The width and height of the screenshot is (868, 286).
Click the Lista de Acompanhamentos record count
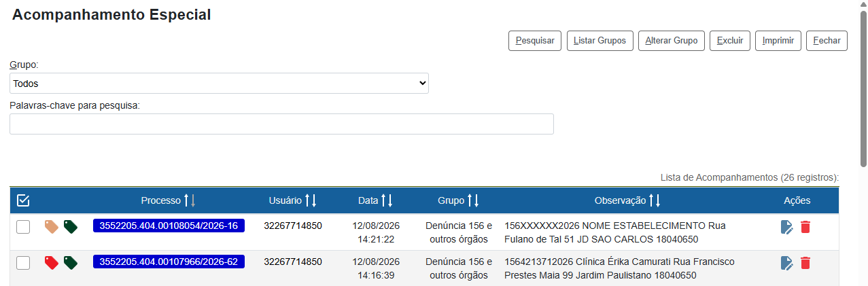[750, 177]
